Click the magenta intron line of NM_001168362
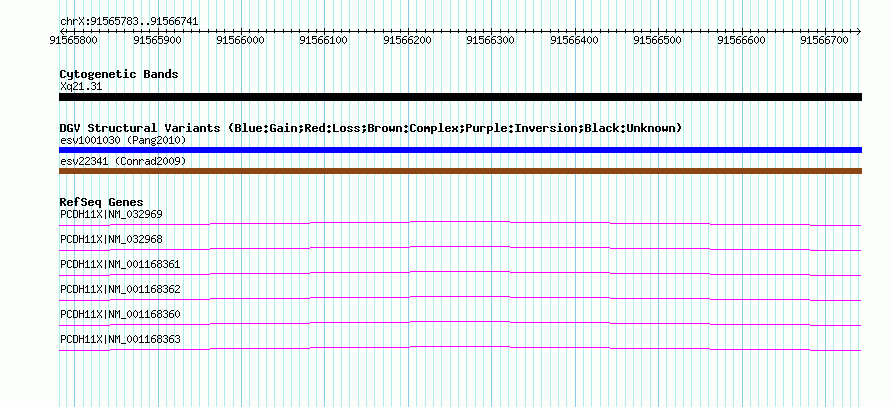The width and height of the screenshot is (890, 407). (x=460, y=296)
